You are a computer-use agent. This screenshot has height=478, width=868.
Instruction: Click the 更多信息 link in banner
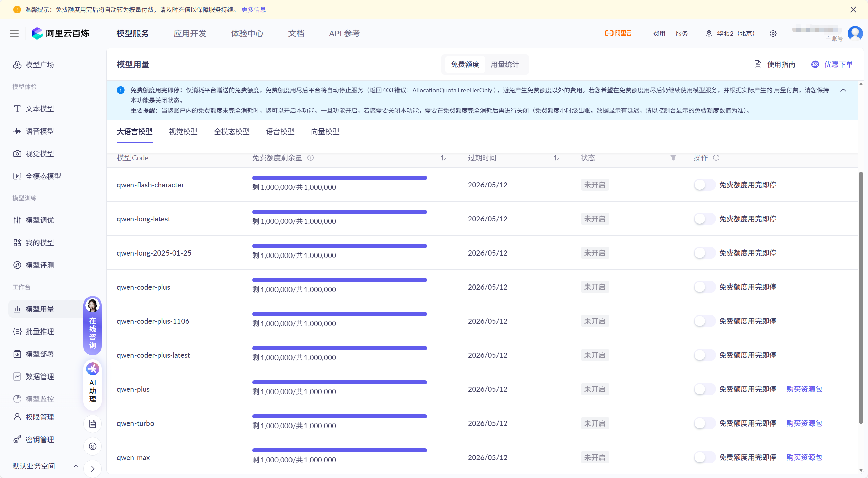pyautogui.click(x=254, y=10)
